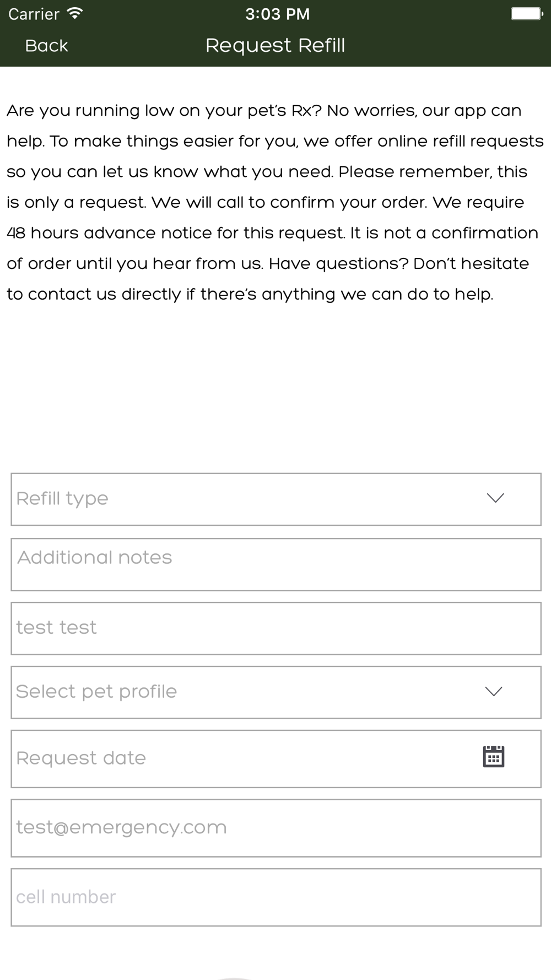551x980 pixels.
Task: Tap the 'Have questions?' sentence
Action: coord(338,263)
